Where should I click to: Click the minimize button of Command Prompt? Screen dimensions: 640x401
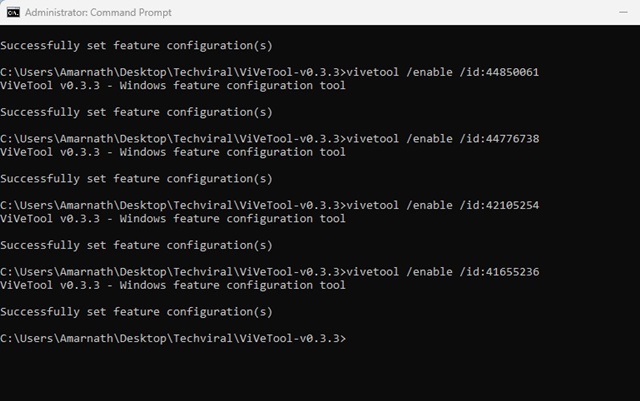(623, 12)
